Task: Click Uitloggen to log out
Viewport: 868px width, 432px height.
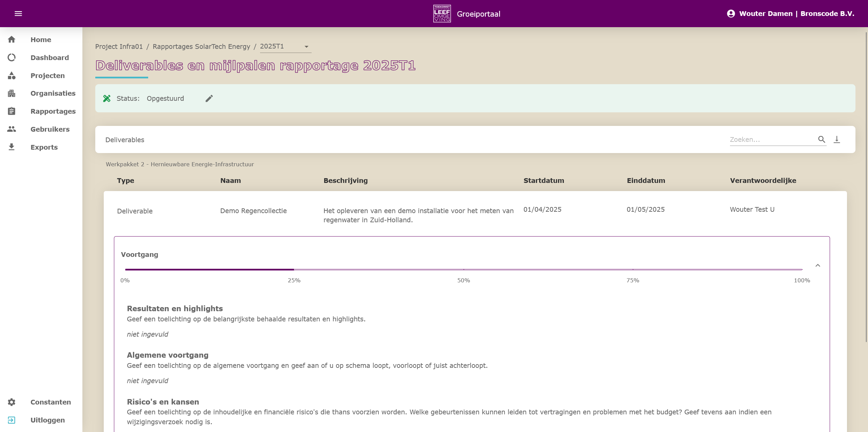Action: (x=47, y=420)
